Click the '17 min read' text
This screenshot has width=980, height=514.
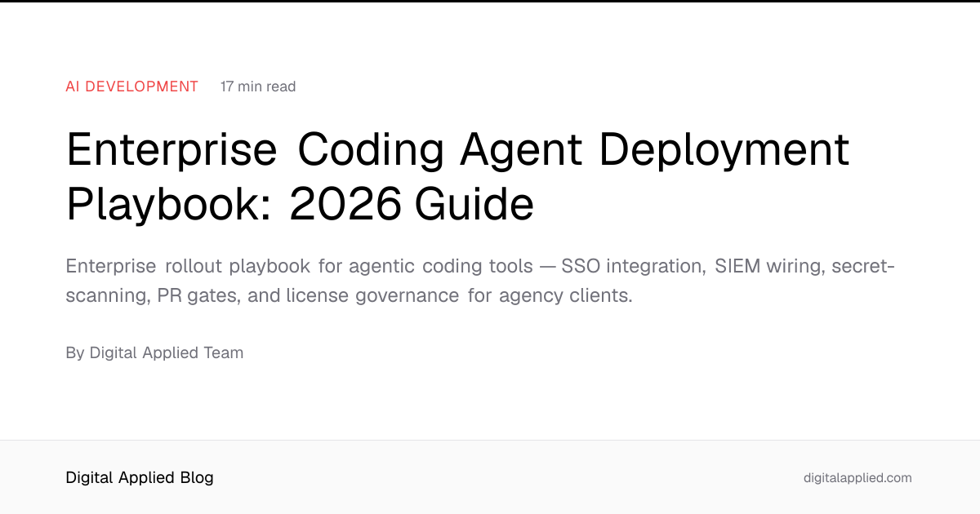pos(258,86)
